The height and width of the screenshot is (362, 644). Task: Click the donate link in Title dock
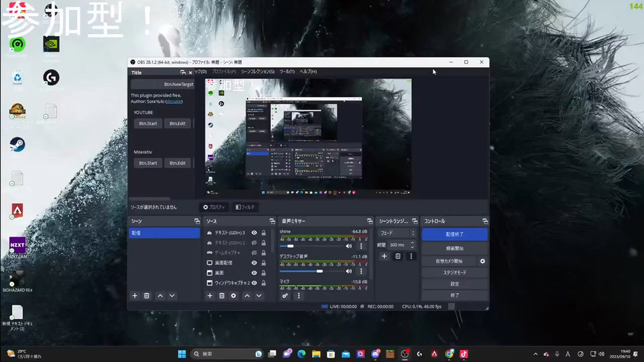coord(174,101)
